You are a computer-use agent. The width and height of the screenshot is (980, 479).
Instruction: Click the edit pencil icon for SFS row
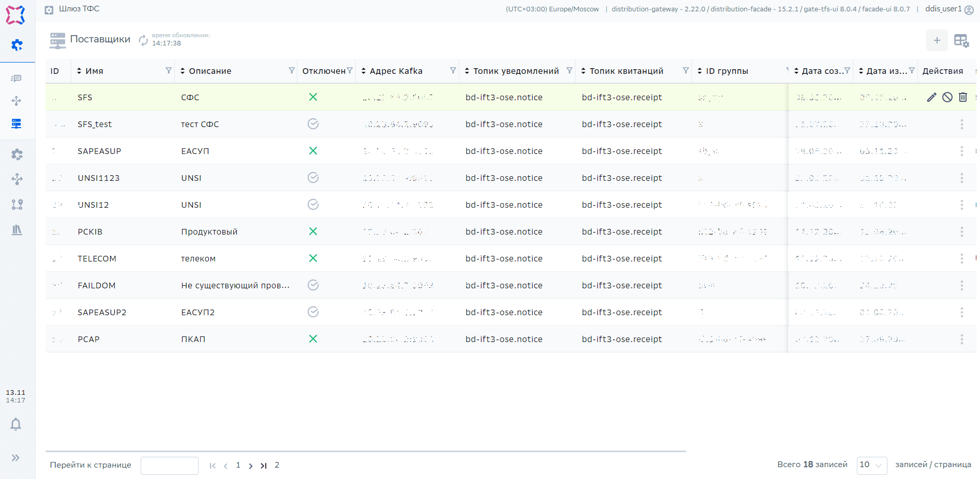point(931,97)
